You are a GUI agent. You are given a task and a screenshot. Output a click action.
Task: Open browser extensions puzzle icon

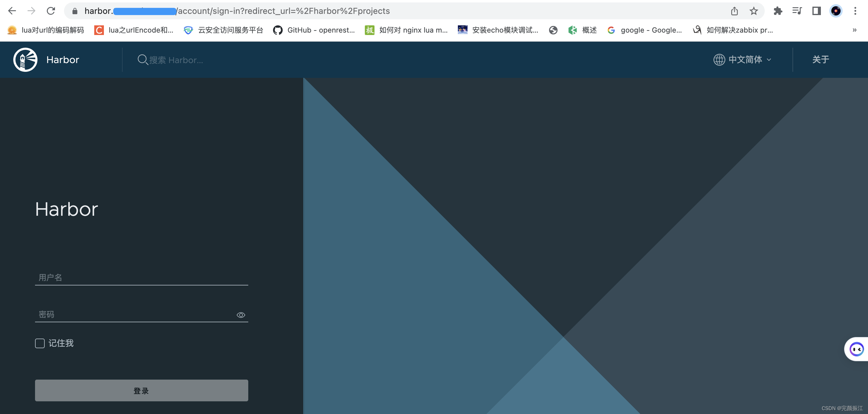778,11
